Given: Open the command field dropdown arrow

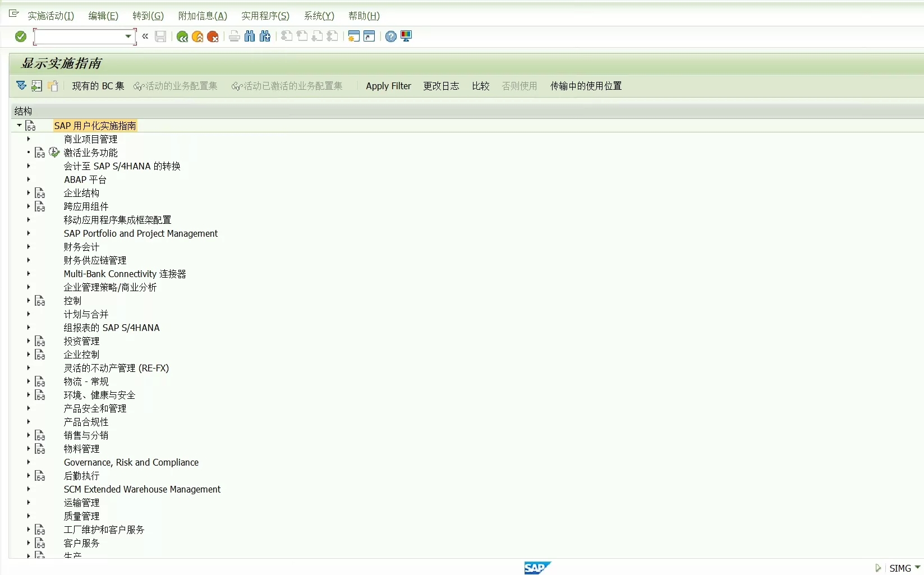Looking at the screenshot, I should coord(128,36).
